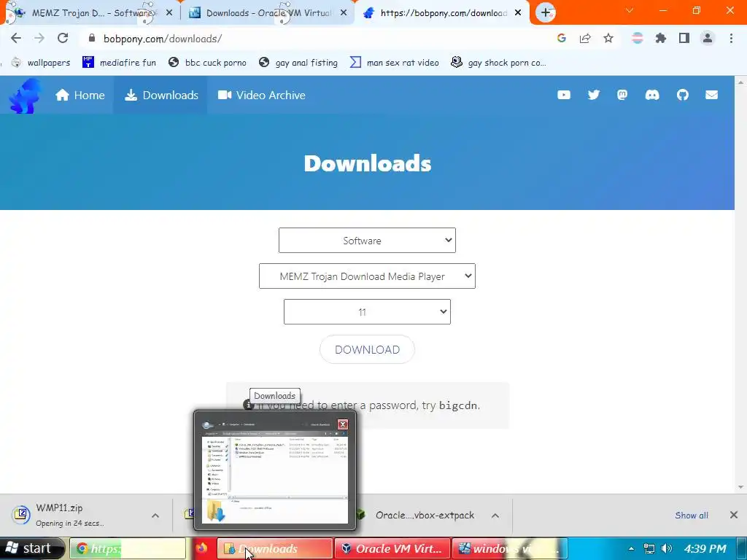Click the network icon in system tray

click(x=649, y=548)
